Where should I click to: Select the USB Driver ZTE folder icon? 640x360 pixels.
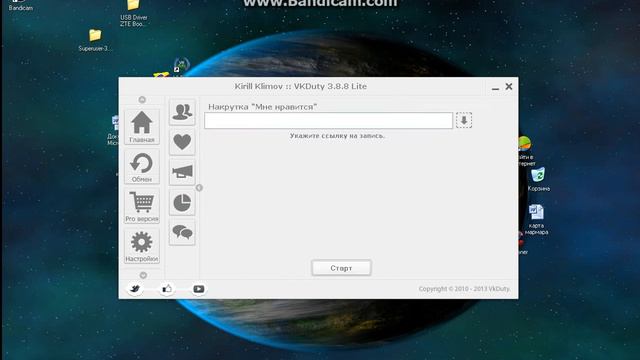pos(133,13)
